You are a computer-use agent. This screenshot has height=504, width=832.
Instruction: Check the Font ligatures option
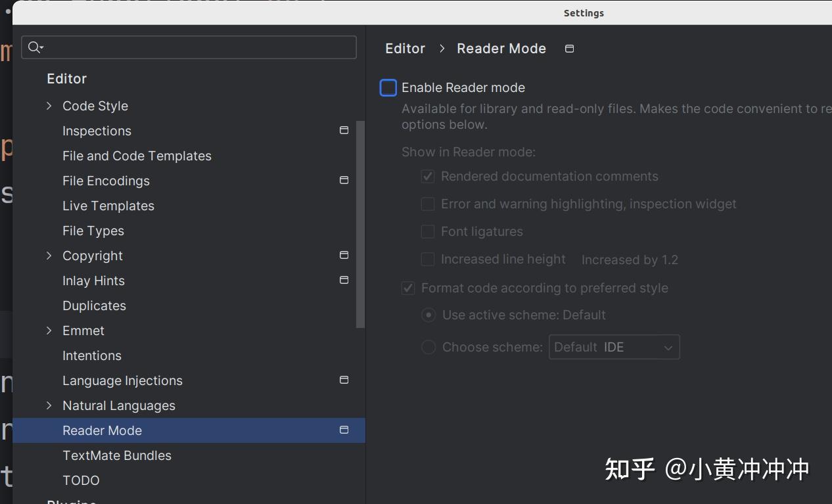tap(427, 231)
